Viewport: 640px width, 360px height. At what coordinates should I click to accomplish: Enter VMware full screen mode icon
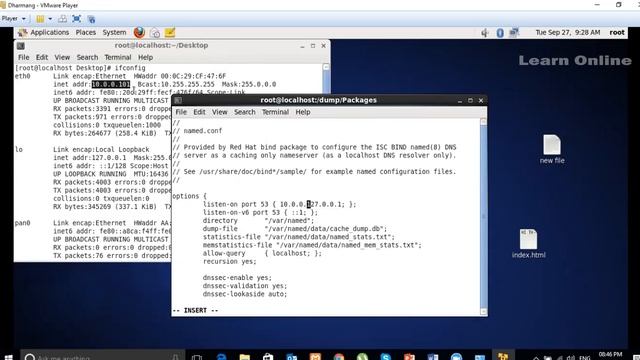click(x=76, y=19)
